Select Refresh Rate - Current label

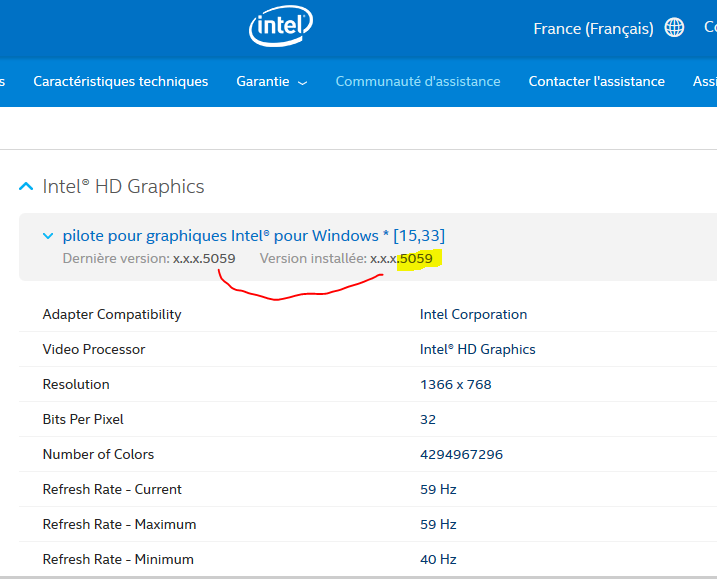[112, 489]
